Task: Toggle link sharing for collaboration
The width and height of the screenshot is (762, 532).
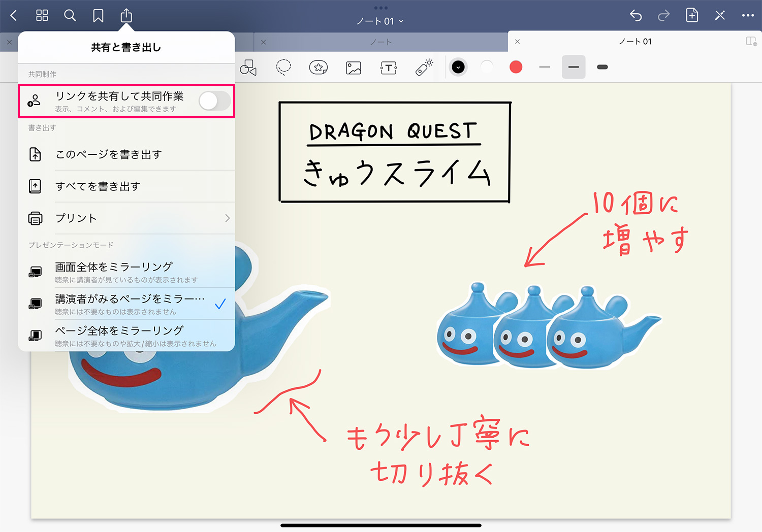Action: (214, 101)
